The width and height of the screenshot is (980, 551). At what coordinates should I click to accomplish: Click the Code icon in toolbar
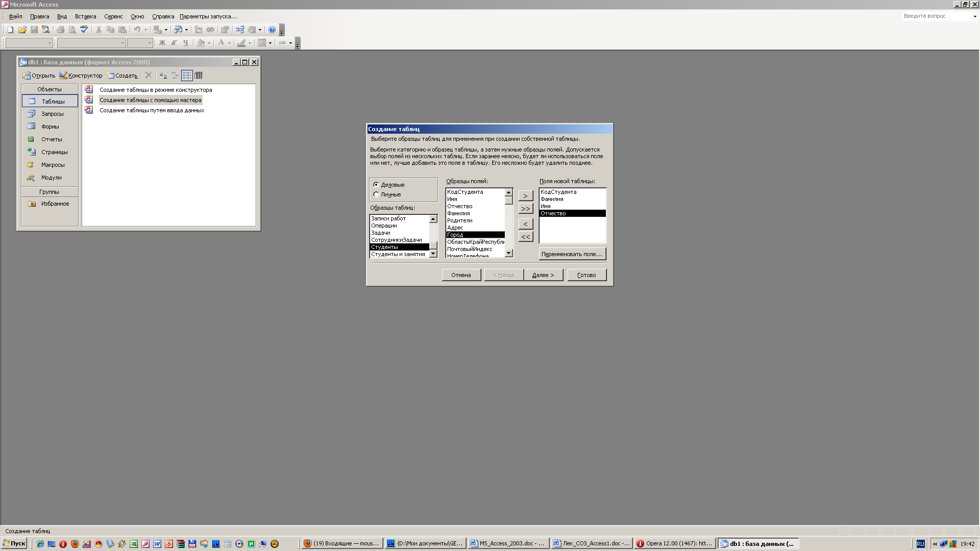click(x=199, y=30)
